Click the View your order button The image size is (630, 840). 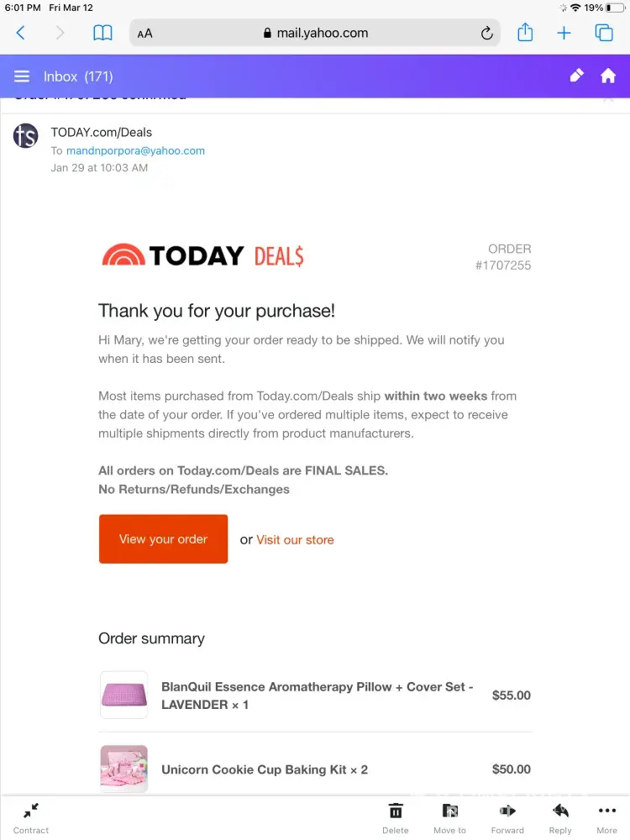pos(163,539)
